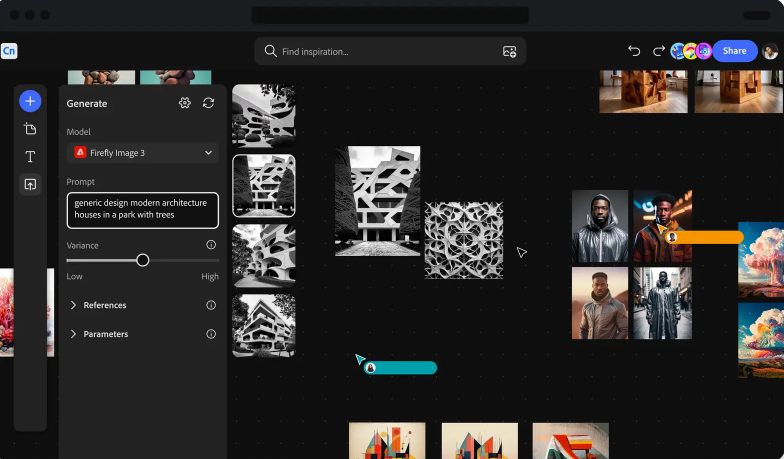This screenshot has width=784, height=459.
Task: Select the large geometric building image on canvas
Action: coord(378,201)
